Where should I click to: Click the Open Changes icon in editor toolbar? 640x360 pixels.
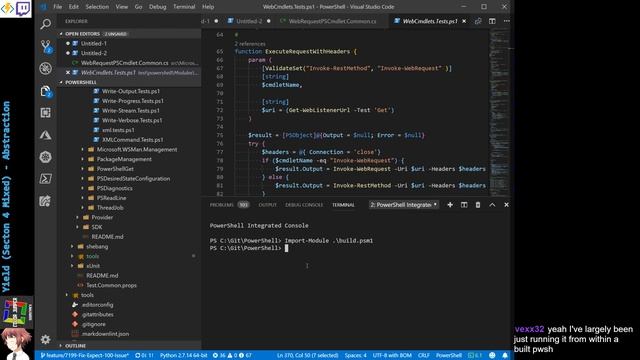478,21
